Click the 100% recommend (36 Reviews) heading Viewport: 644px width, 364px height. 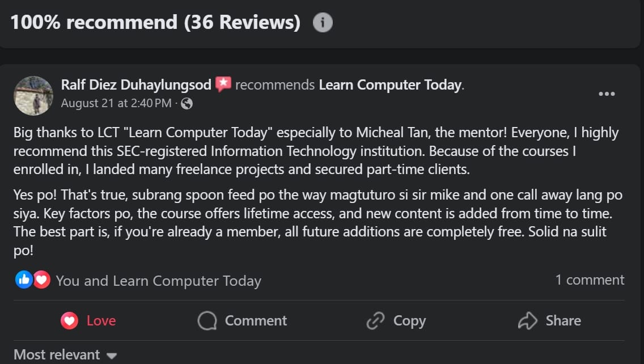[x=155, y=22]
